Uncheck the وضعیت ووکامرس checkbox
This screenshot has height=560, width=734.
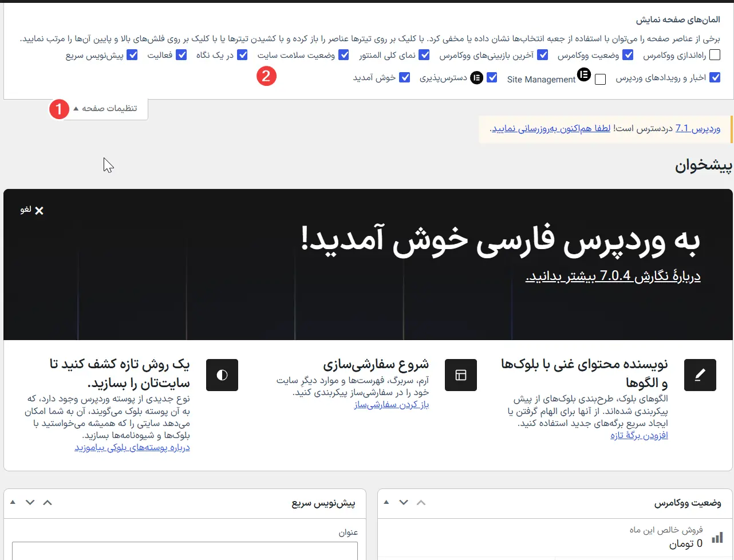click(x=628, y=55)
